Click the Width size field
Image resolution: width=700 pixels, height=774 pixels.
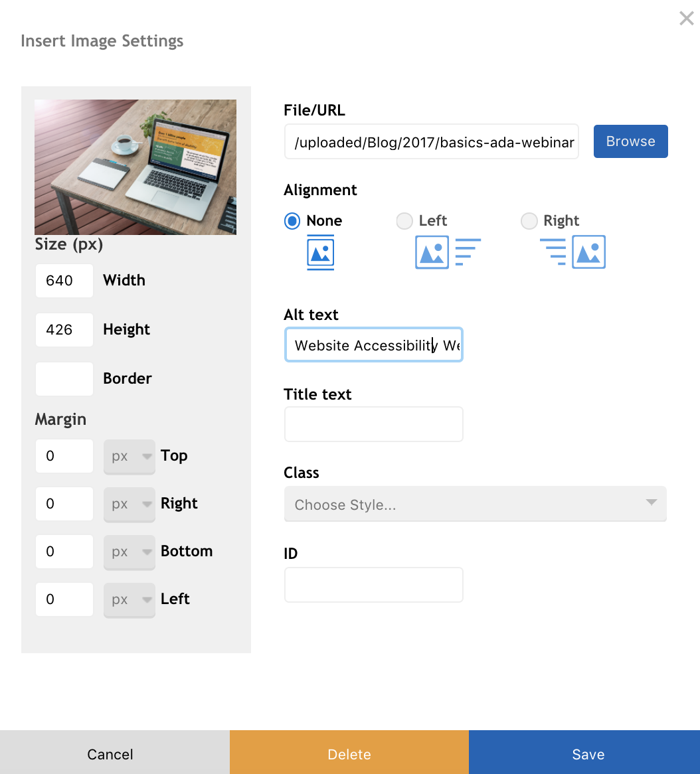tap(64, 280)
